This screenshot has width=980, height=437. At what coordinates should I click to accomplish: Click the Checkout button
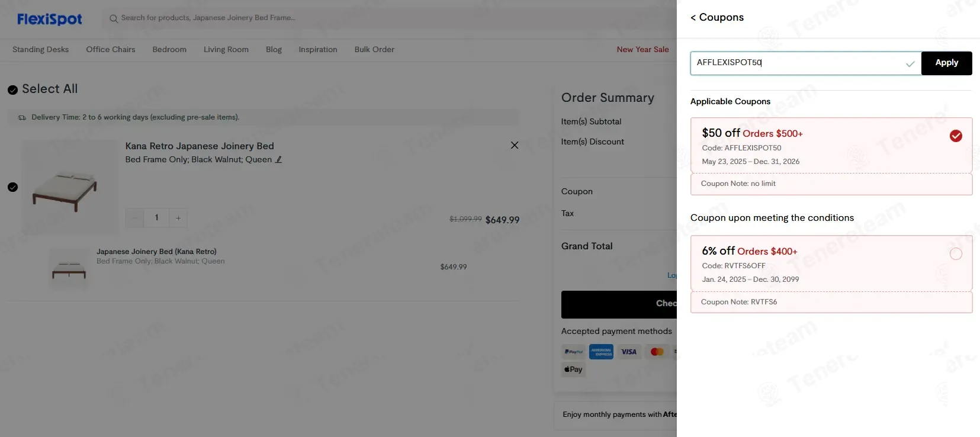(x=619, y=304)
